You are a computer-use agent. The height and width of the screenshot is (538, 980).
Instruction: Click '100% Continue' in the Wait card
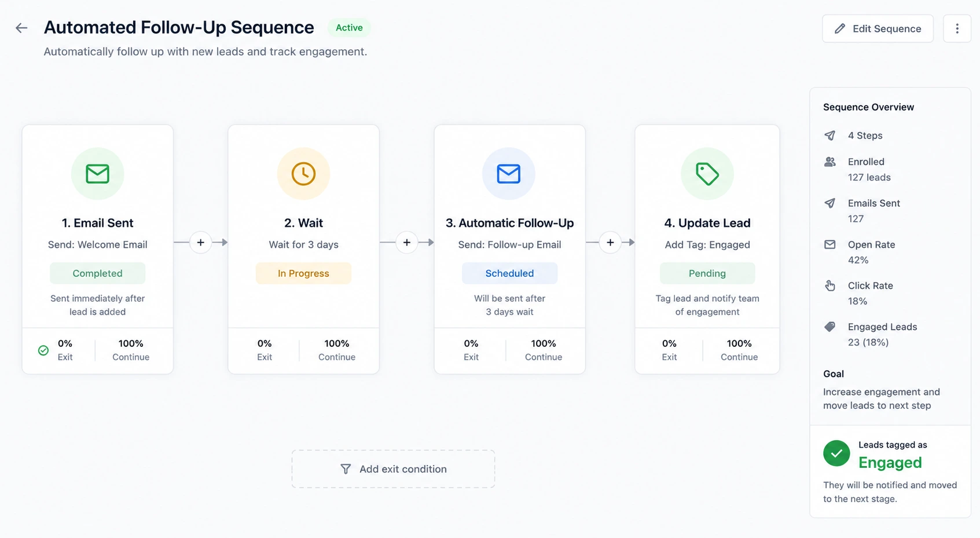tap(337, 350)
